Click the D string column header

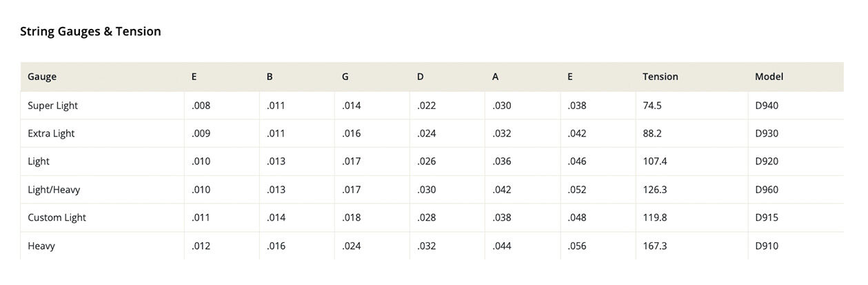pos(420,77)
